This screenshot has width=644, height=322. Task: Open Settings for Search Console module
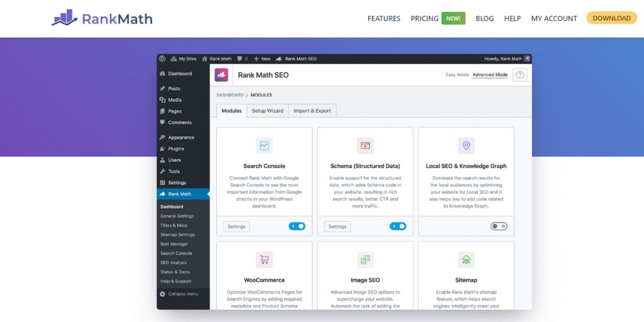pos(236,226)
